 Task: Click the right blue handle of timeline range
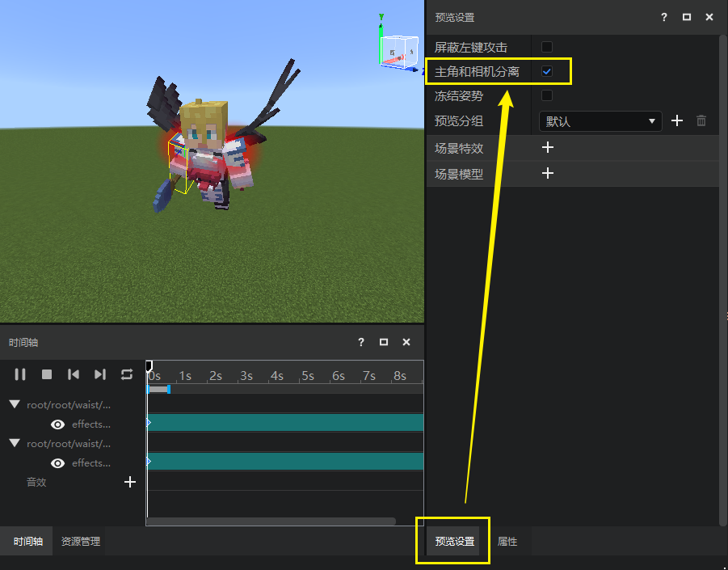169,389
